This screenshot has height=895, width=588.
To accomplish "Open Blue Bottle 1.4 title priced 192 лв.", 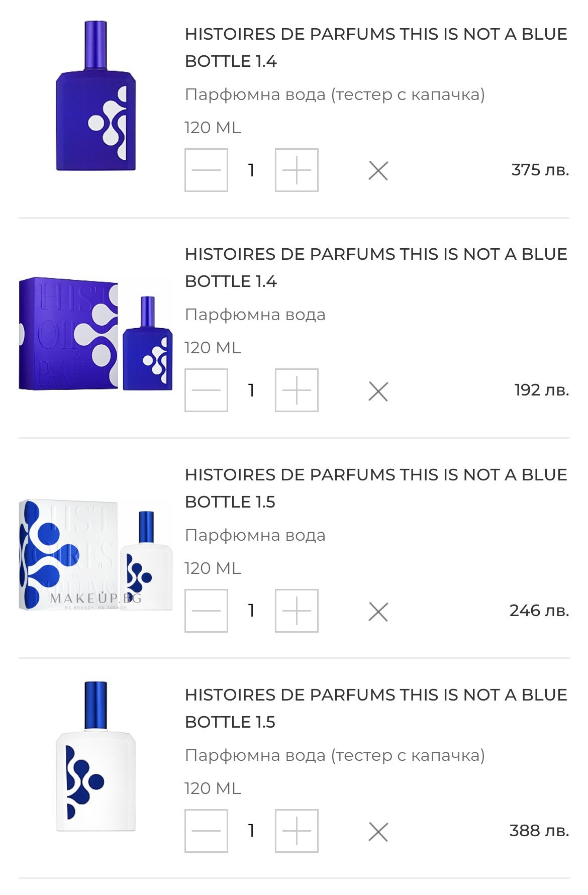I will tap(375, 268).
